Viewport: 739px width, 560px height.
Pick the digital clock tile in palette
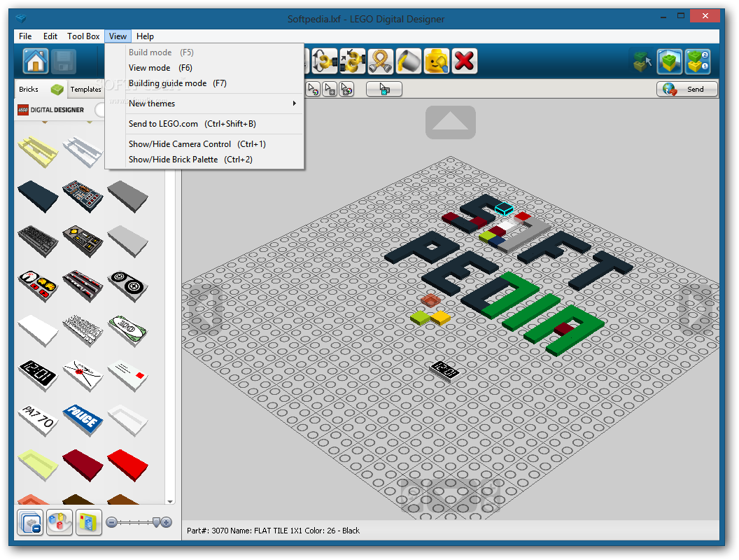(38, 376)
